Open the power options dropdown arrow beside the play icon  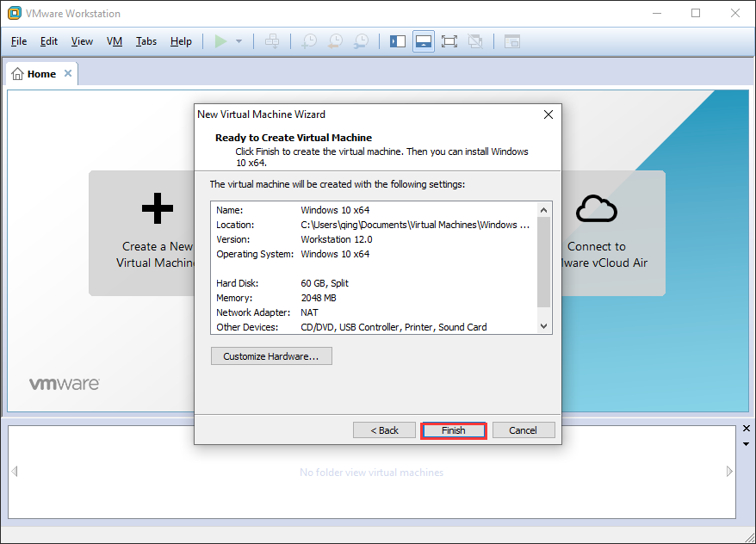click(x=239, y=41)
